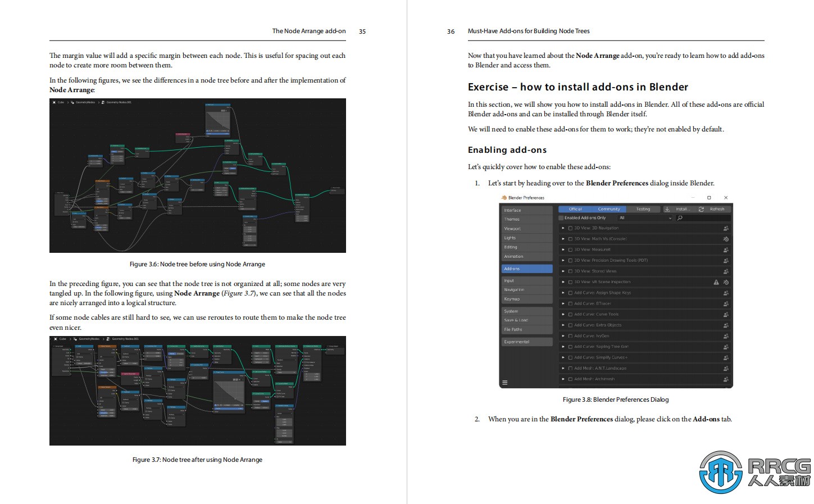Enable the Add Mesh: A.N.T.Landscape checkbox

[x=570, y=369]
